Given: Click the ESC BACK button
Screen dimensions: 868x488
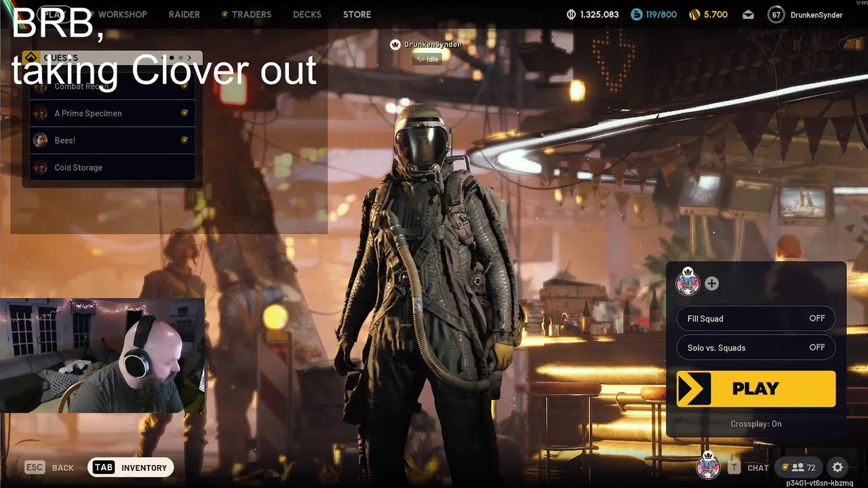Looking at the screenshot, I should 49,468.
